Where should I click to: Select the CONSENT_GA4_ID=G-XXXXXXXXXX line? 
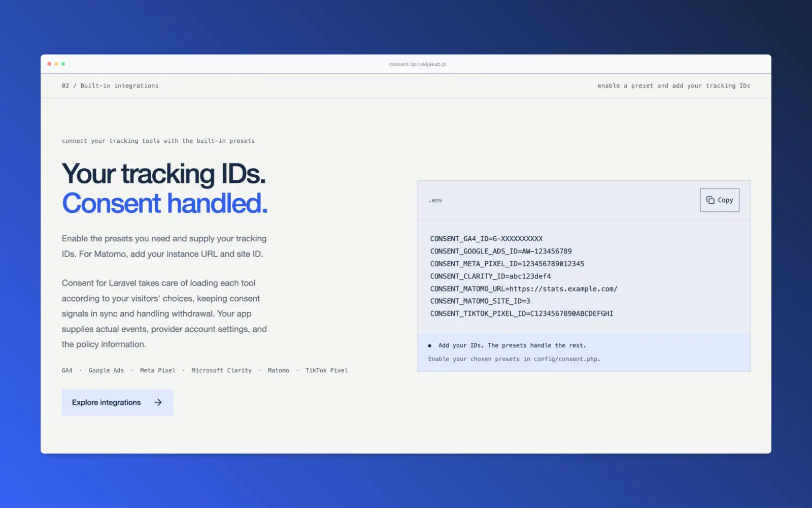tap(486, 239)
